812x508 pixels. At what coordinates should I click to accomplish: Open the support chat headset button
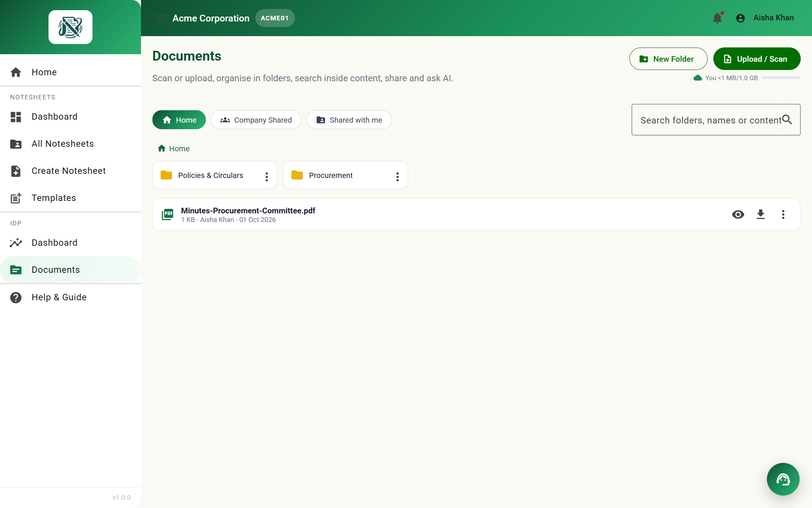click(783, 479)
